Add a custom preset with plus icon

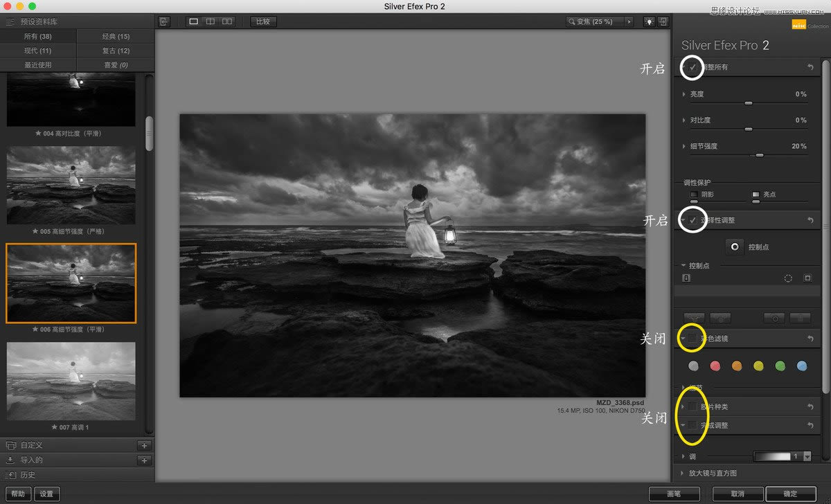coord(144,445)
